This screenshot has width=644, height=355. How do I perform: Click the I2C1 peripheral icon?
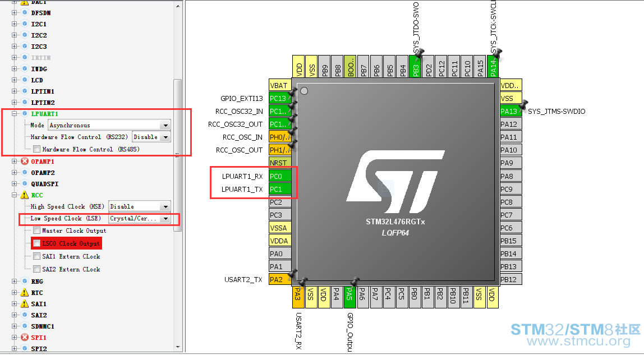(x=25, y=24)
